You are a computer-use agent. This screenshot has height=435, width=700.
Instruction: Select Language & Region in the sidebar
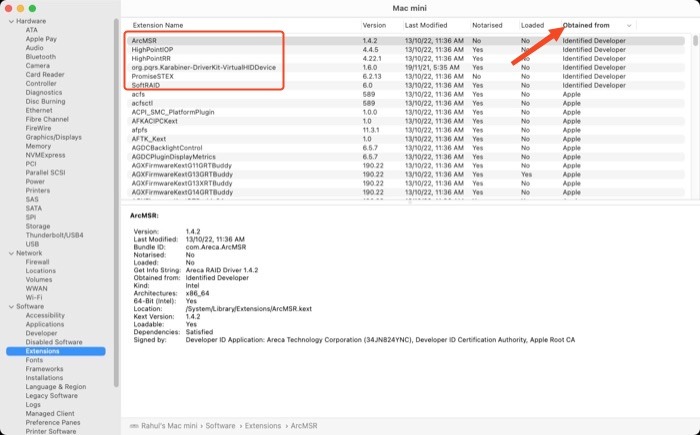coord(56,387)
